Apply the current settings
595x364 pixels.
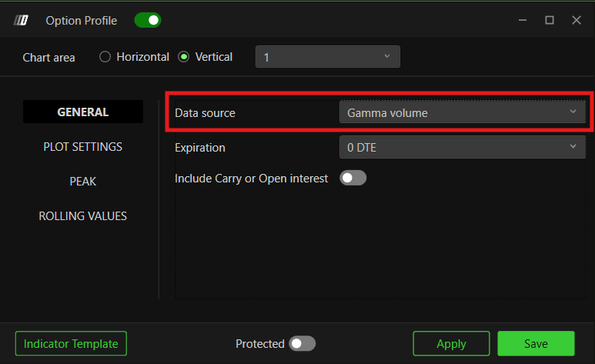(x=451, y=343)
